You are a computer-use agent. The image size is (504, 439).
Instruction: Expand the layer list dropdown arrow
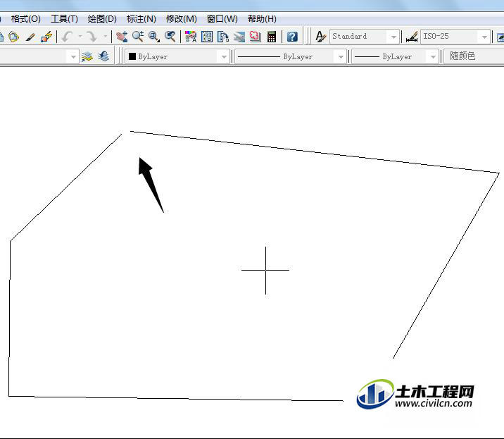pos(73,57)
